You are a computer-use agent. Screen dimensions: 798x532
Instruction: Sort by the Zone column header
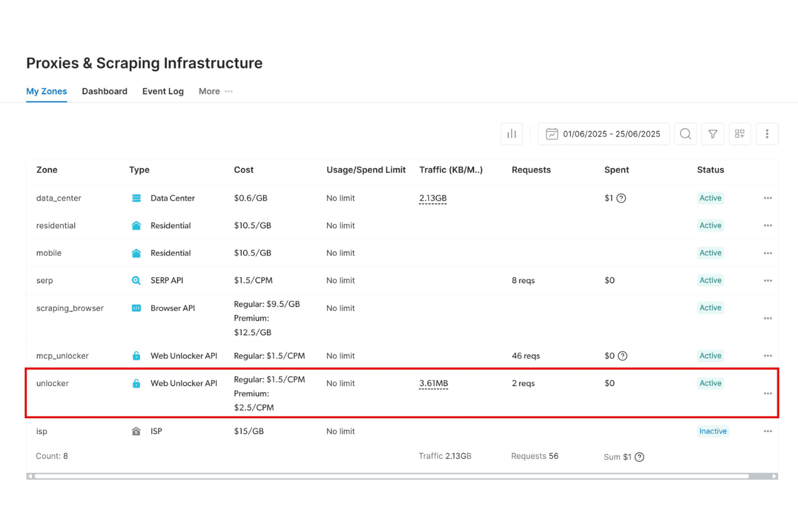(x=47, y=170)
